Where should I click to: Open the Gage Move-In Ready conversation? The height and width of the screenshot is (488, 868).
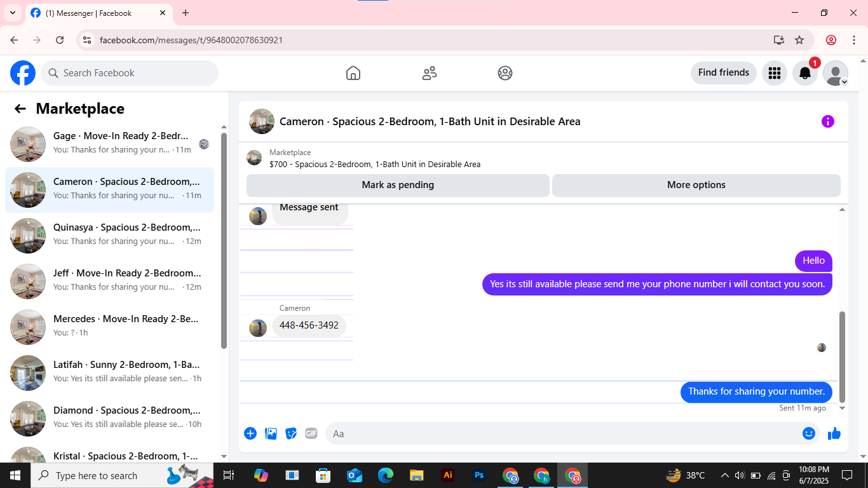coord(109,144)
